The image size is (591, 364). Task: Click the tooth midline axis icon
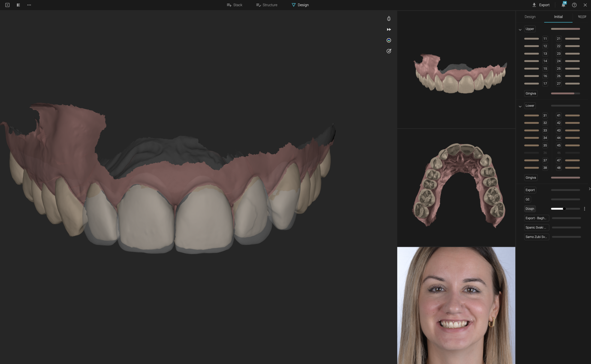[389, 18]
